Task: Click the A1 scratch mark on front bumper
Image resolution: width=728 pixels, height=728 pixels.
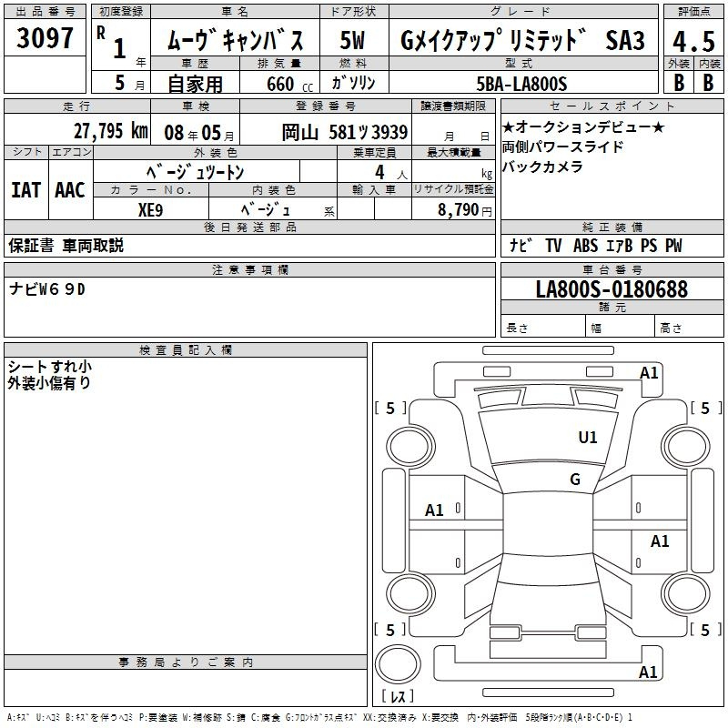Action: click(x=648, y=372)
